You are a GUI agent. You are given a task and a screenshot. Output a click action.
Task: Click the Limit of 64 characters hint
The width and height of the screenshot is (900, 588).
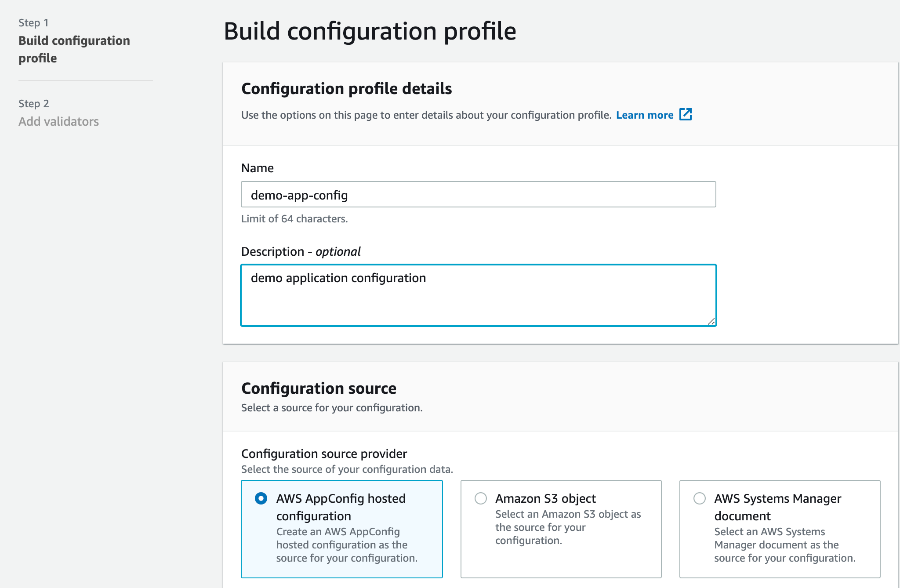click(x=294, y=219)
